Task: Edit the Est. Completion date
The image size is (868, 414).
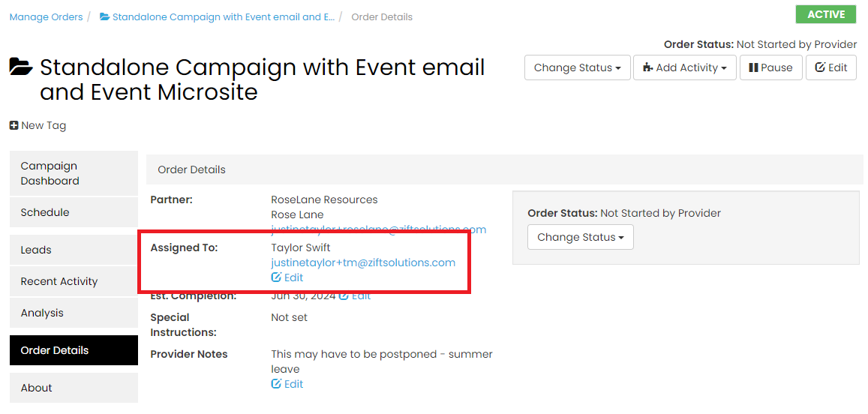Action: pos(355,295)
